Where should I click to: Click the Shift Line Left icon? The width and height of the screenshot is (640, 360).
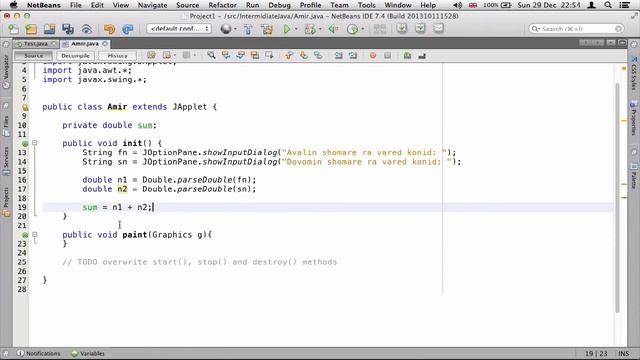click(x=338, y=55)
